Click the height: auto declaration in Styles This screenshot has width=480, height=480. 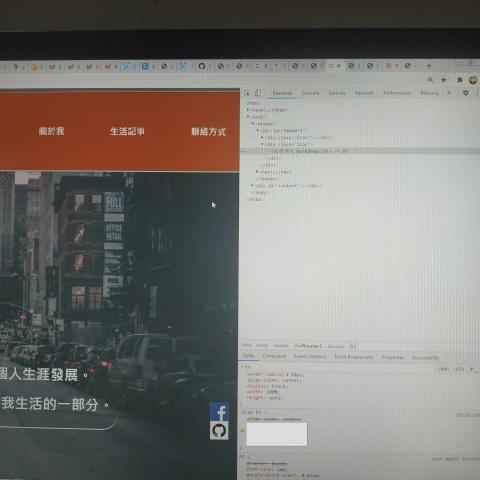(265, 397)
